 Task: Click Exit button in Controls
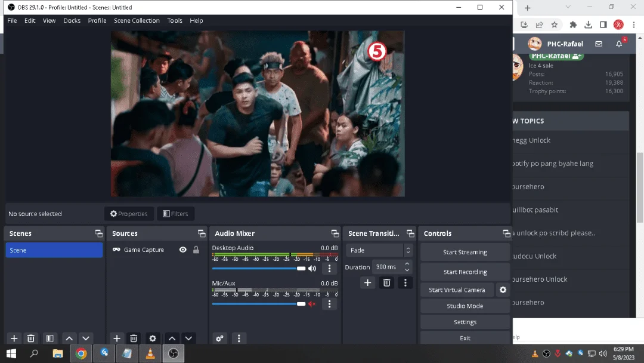point(465,338)
